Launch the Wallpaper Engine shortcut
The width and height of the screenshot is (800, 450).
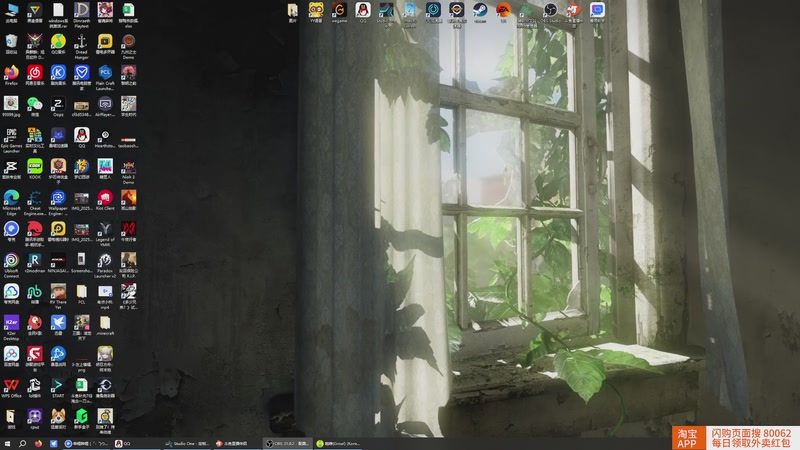(58, 202)
